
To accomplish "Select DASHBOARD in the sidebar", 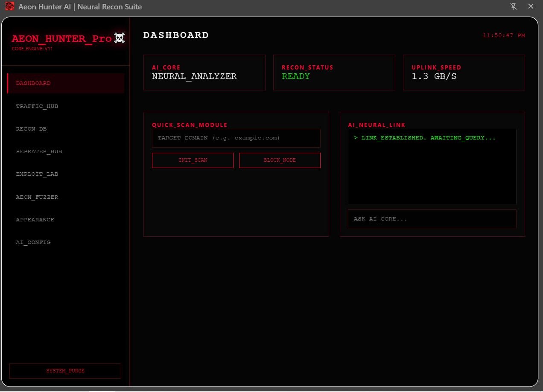I will click(x=66, y=83).
